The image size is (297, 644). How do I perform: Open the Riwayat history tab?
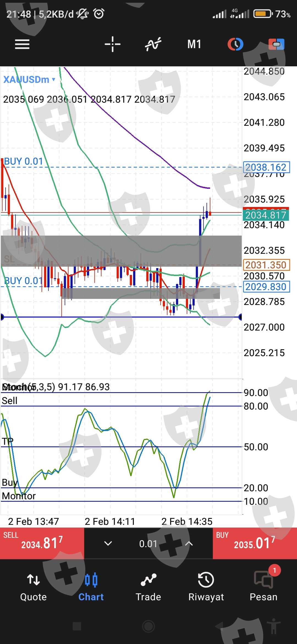tap(206, 587)
